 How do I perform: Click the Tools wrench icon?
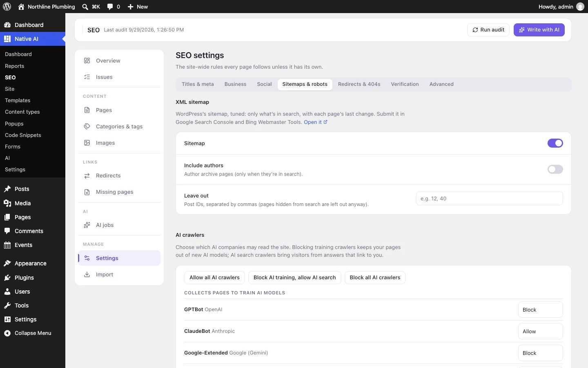click(x=7, y=305)
